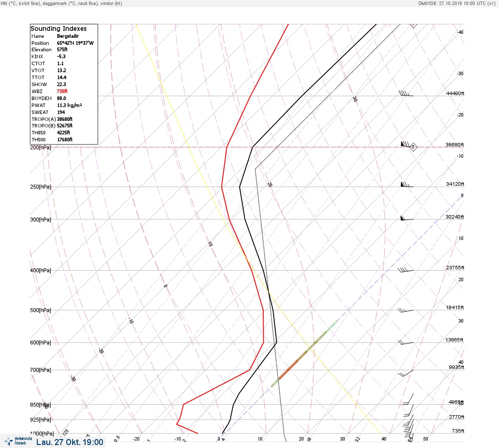Click the wind barb at 30240ft

(406, 218)
